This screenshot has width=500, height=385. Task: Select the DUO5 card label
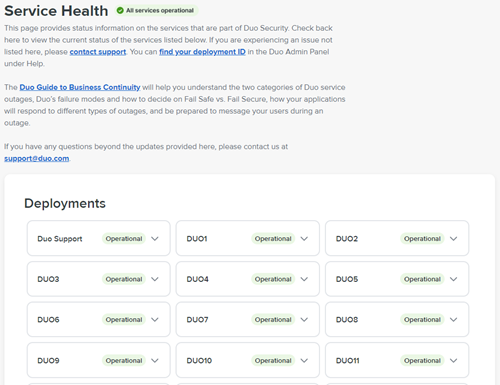tap(347, 279)
